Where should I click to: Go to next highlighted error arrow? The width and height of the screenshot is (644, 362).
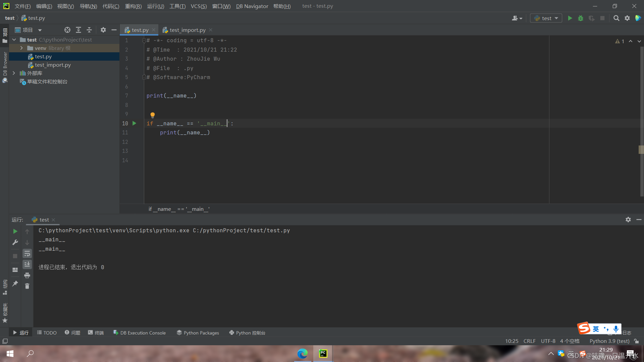coord(639,41)
